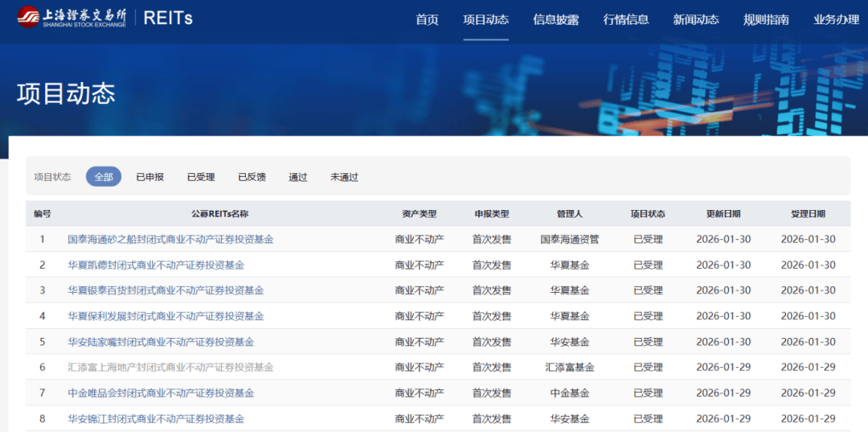Open 国泰海通砂之船封闭式商业不动产证券投资基金 link
Image resolution: width=868 pixels, height=432 pixels.
pos(170,239)
